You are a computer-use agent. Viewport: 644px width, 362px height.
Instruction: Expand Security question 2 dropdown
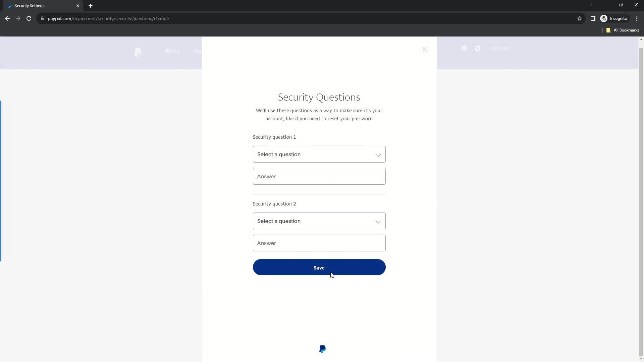[x=319, y=221]
